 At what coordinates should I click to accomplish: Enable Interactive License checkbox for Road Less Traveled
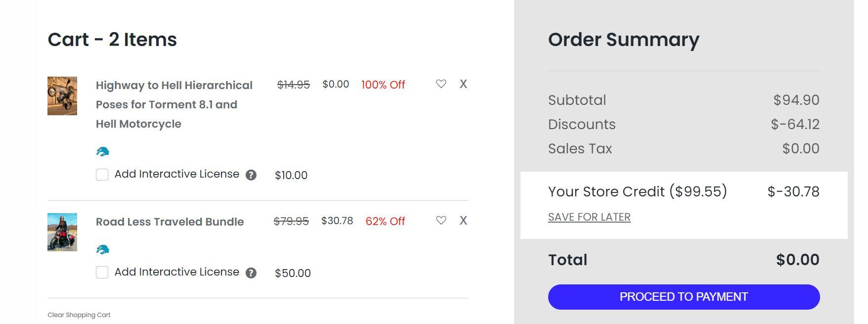tap(102, 273)
